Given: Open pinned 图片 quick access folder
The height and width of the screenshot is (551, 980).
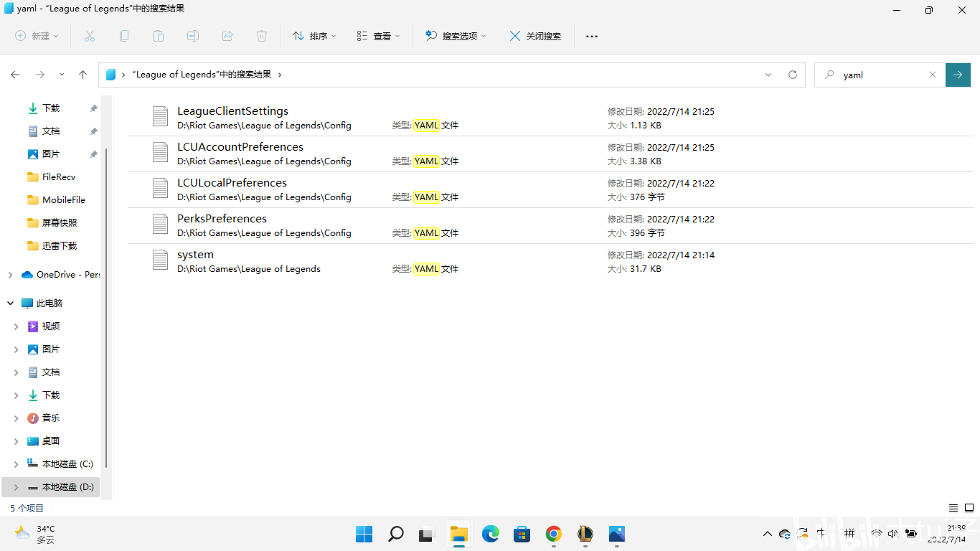Looking at the screenshot, I should [x=51, y=154].
